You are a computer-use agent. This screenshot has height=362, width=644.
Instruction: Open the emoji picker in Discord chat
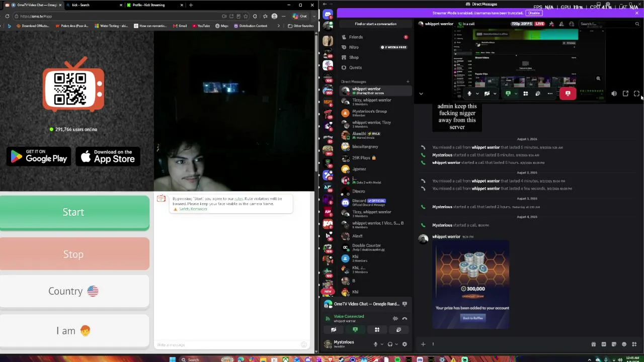coord(624,344)
